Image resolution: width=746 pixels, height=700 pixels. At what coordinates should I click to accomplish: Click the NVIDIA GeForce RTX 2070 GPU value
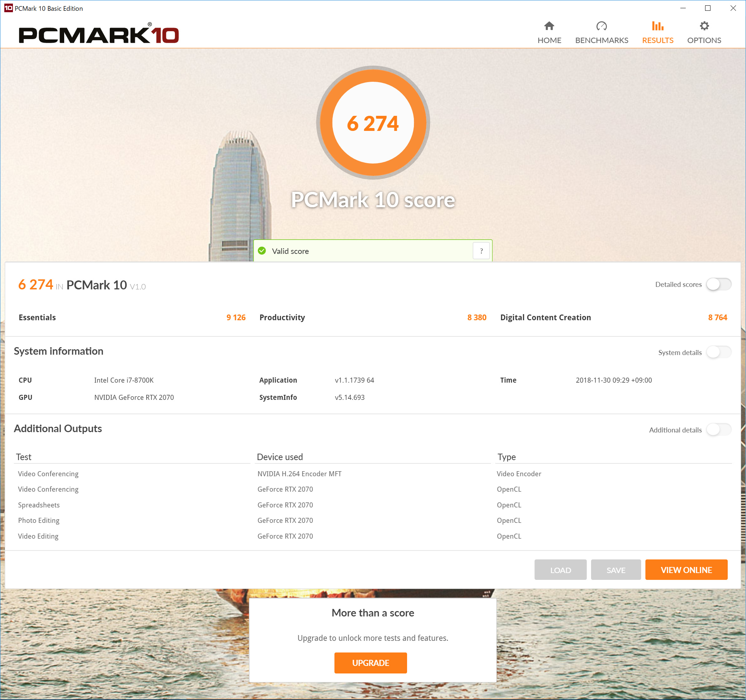134,397
